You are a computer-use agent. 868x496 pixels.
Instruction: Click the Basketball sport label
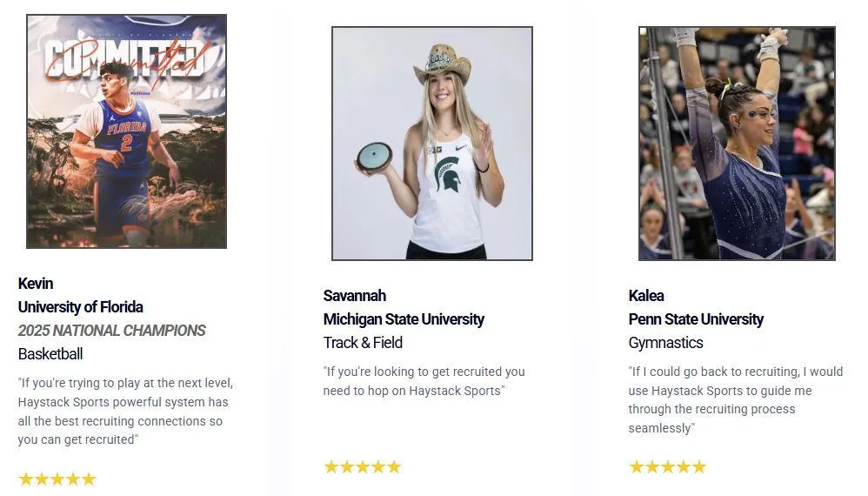(50, 354)
